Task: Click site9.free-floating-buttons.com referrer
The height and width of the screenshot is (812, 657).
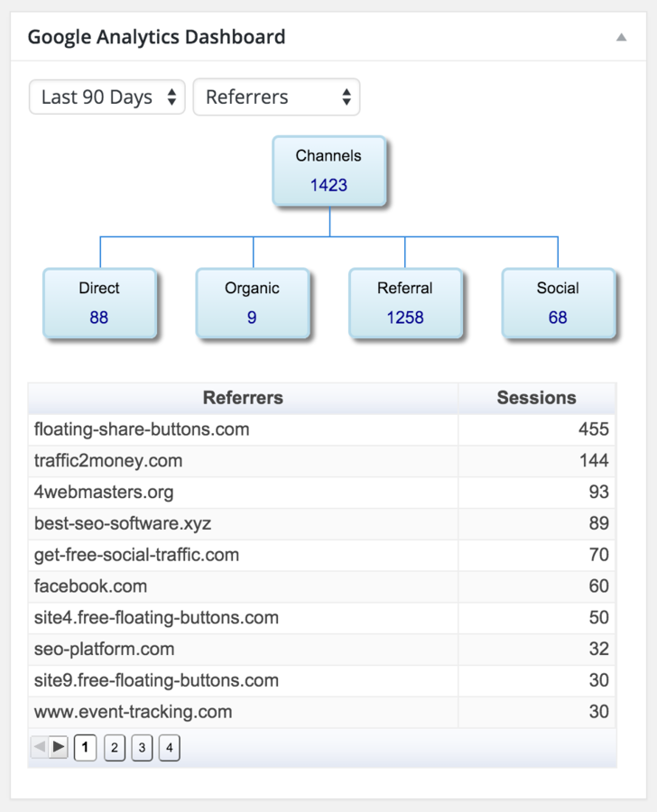Action: [156, 680]
